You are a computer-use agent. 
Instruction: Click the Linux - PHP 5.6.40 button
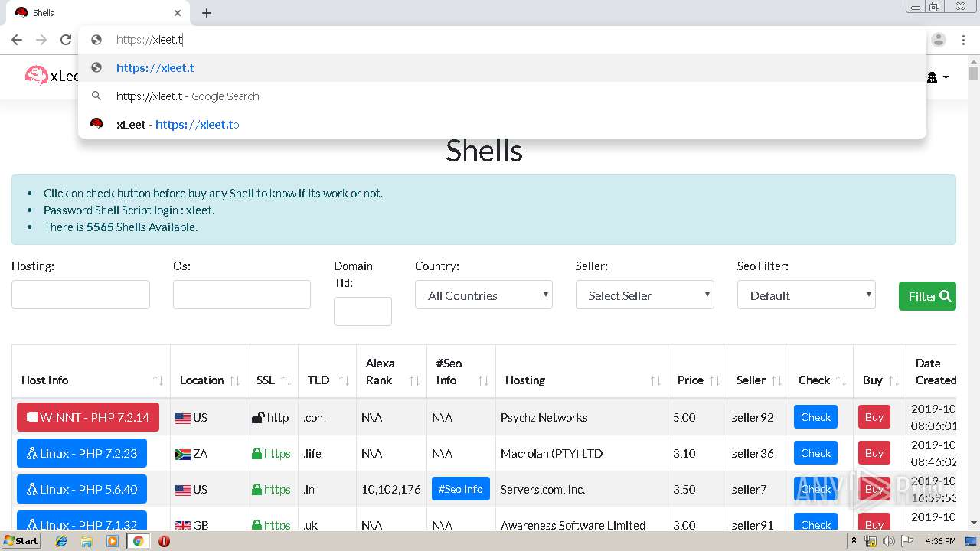tap(82, 489)
